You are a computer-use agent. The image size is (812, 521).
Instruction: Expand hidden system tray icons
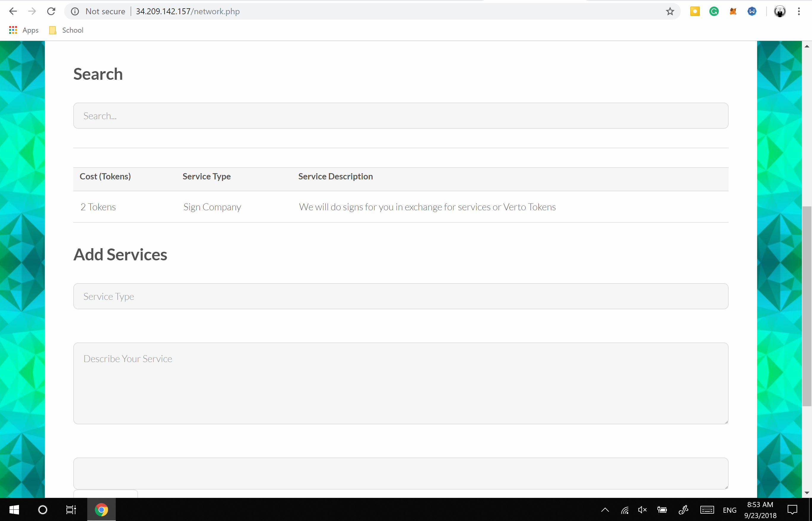point(605,510)
